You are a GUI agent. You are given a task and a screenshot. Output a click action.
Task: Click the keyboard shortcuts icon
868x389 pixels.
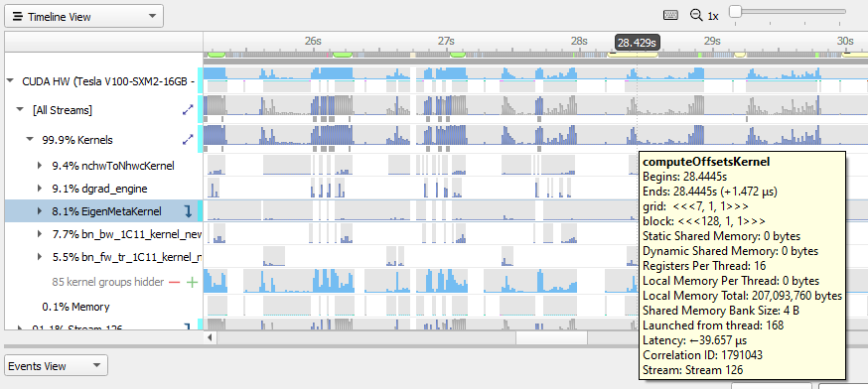[x=670, y=16]
